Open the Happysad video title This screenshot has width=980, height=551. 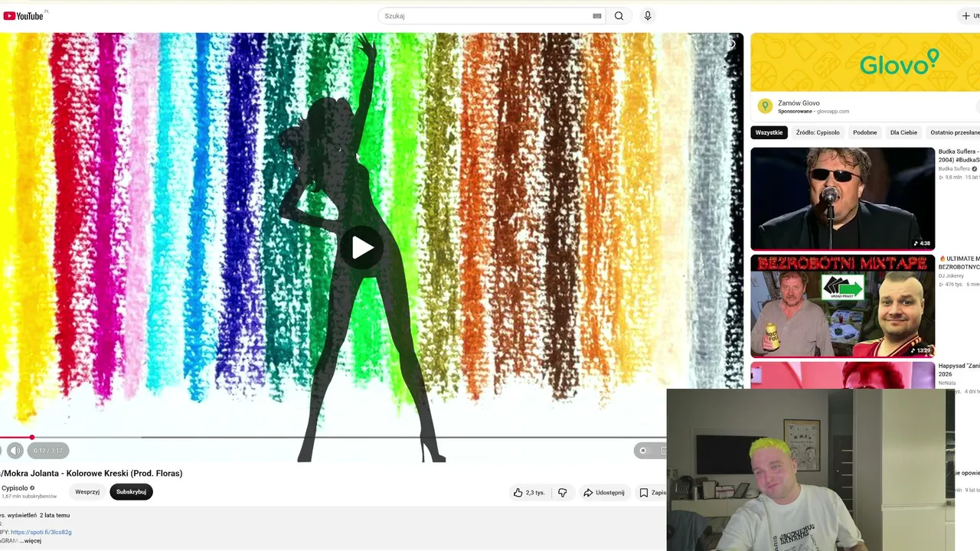pyautogui.click(x=959, y=370)
